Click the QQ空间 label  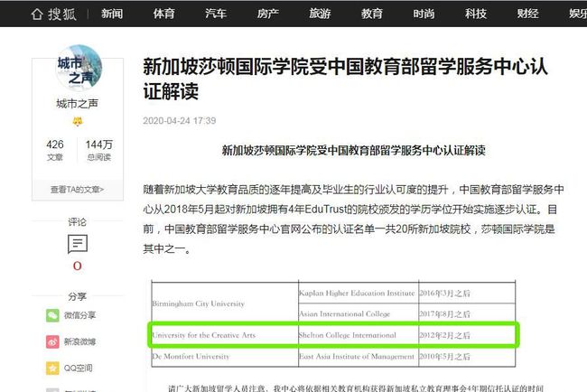point(78,368)
